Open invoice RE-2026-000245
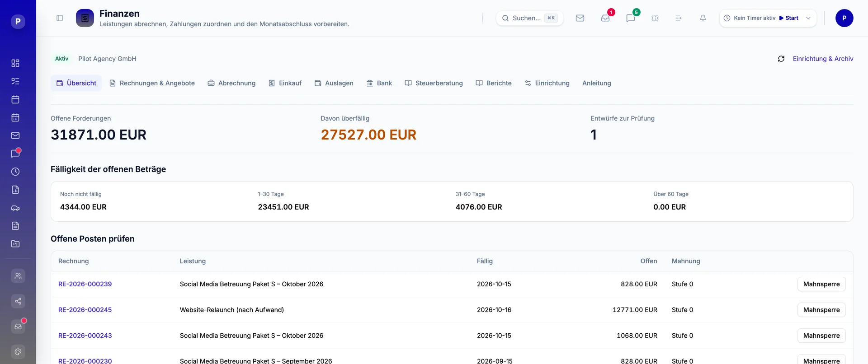Screen dimensions: 868x364 click(85, 310)
